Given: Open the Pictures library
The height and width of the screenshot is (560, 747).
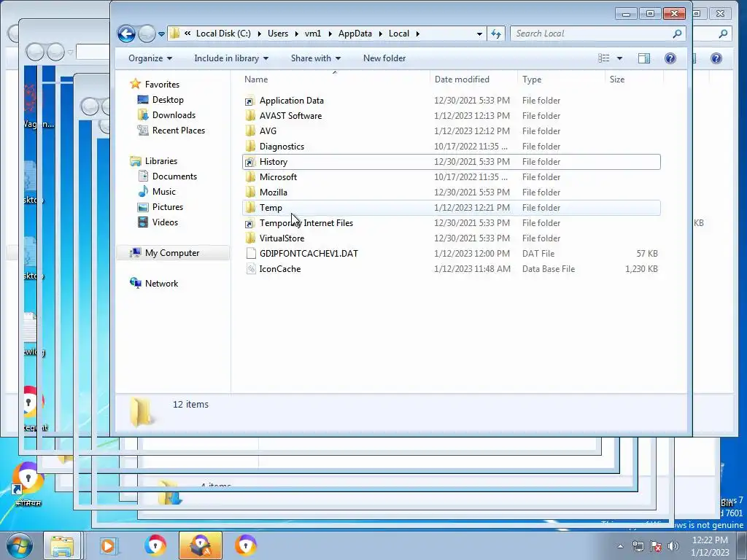Looking at the screenshot, I should click(x=168, y=206).
